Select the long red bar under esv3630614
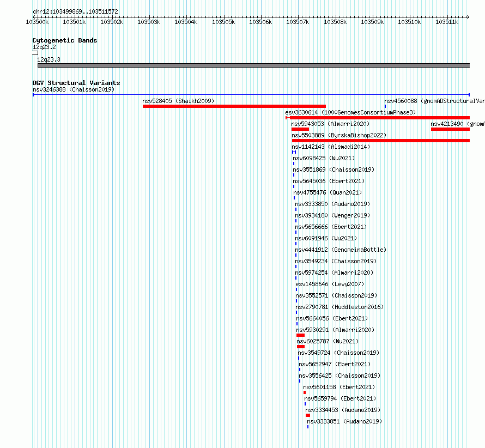Image resolution: width=485 pixels, height=448 pixels. pyautogui.click(x=379, y=118)
